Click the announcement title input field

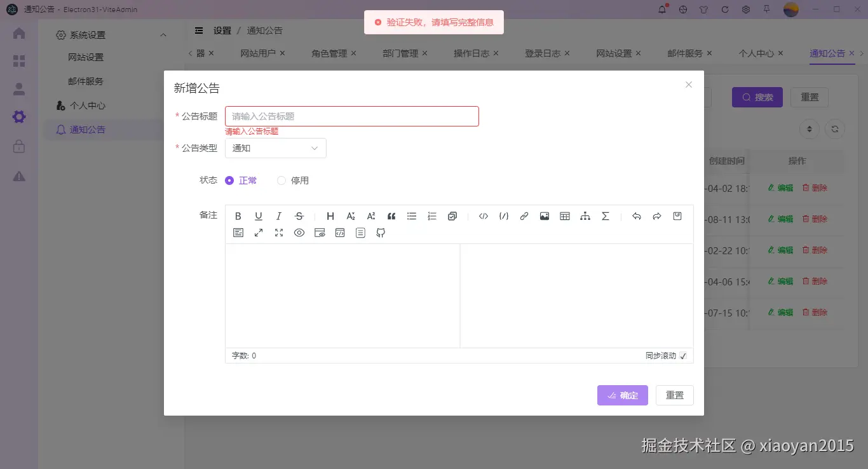click(352, 116)
